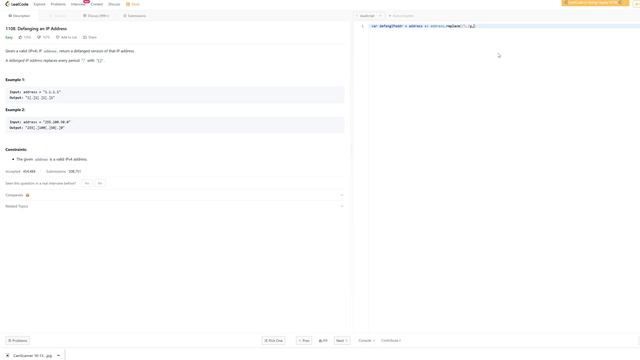Open the Store link in navigation

(x=133, y=4)
